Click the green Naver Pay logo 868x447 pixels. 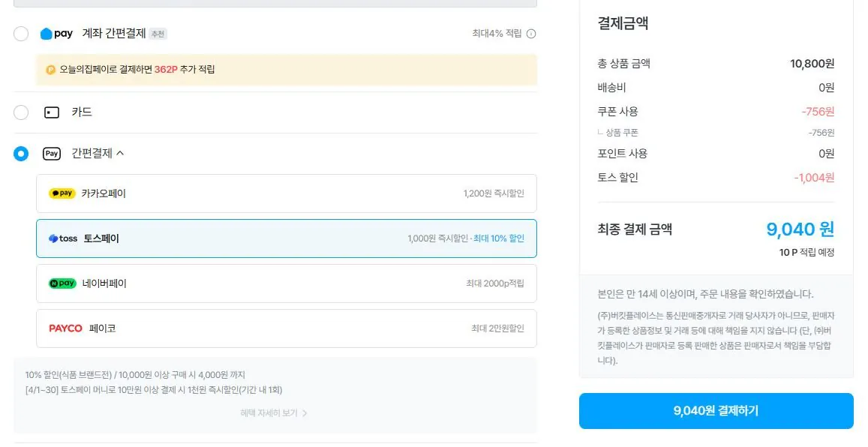coord(62,283)
